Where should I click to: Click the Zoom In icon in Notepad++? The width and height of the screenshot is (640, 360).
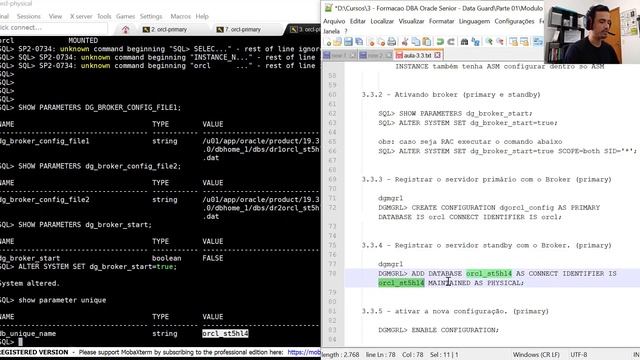tap(489, 42)
